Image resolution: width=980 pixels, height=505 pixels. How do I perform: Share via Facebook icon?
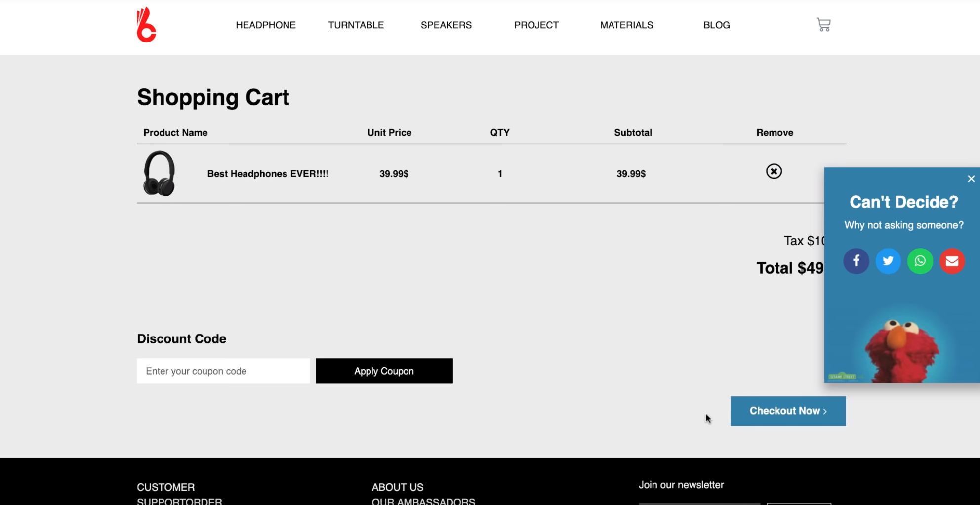(x=856, y=261)
